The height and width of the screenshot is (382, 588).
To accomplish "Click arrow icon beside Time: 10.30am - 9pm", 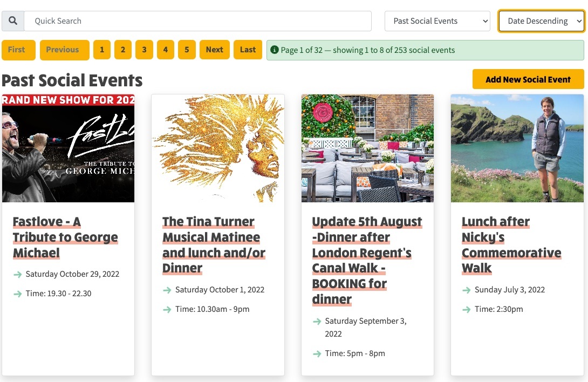I will point(167,310).
